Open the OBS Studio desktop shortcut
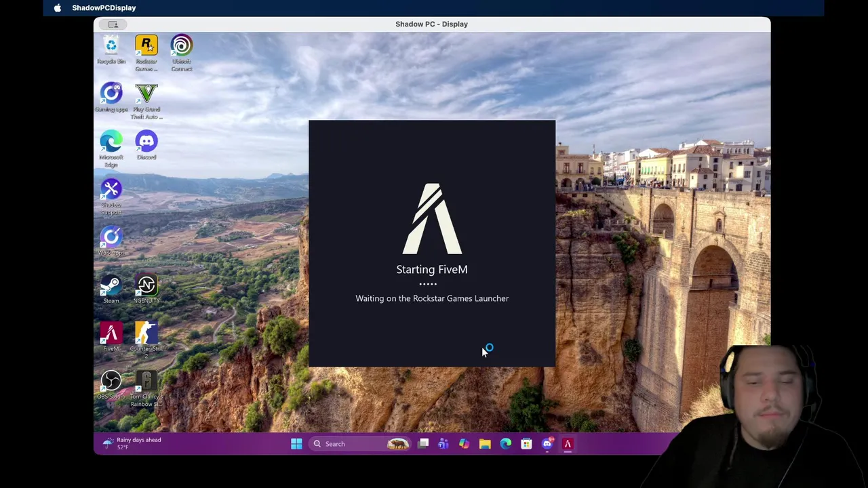Image resolution: width=868 pixels, height=488 pixels. 111,385
